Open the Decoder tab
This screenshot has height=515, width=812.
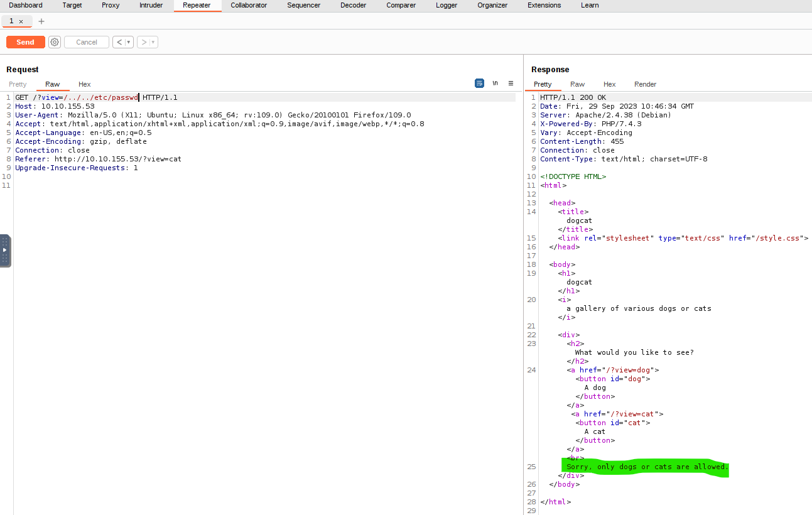click(353, 5)
